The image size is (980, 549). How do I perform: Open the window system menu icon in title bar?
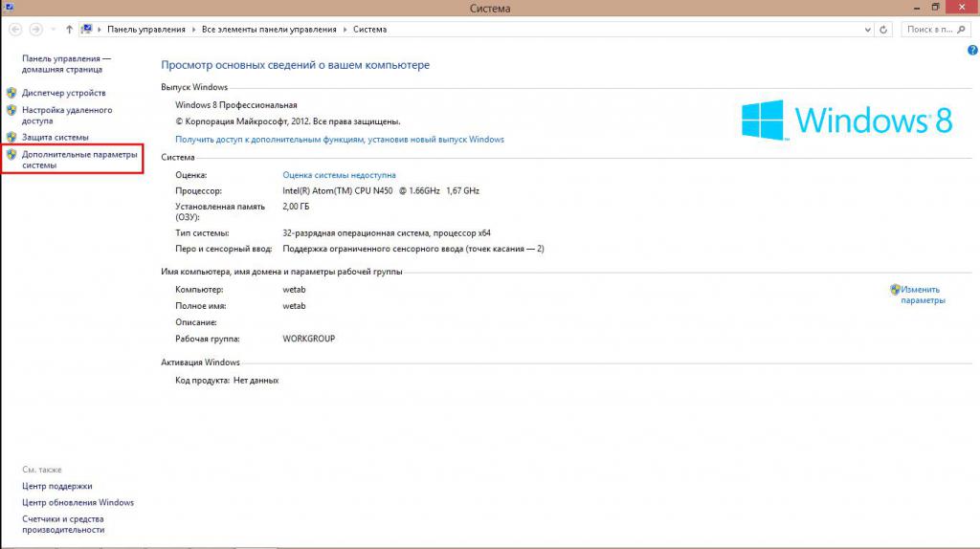pos(7,8)
